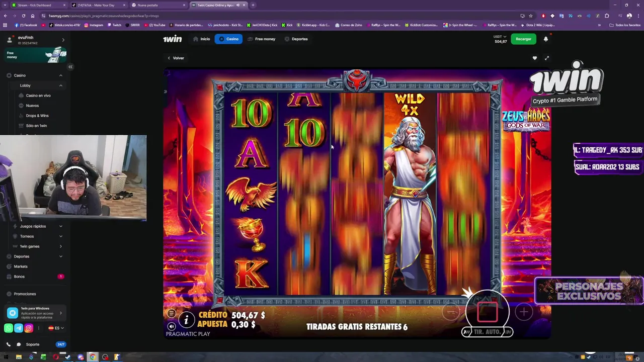644x362 pixels.
Task: Open the 1win para Windows card
Action: pyautogui.click(x=35, y=313)
